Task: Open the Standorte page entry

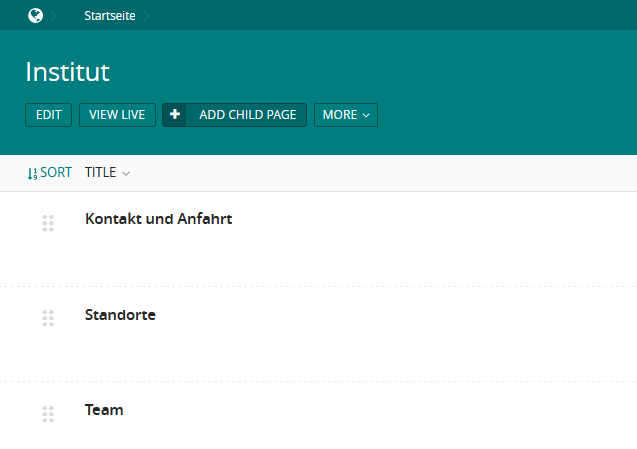Action: [x=120, y=315]
